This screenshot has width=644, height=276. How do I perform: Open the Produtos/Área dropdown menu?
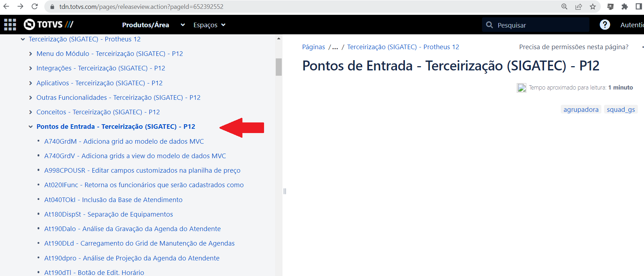tap(153, 25)
